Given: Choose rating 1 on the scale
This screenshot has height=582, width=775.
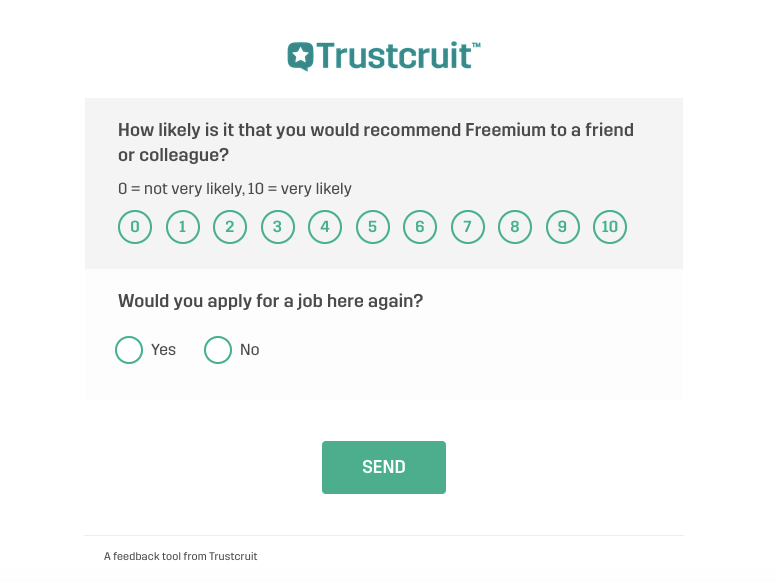Looking at the screenshot, I should 182,227.
